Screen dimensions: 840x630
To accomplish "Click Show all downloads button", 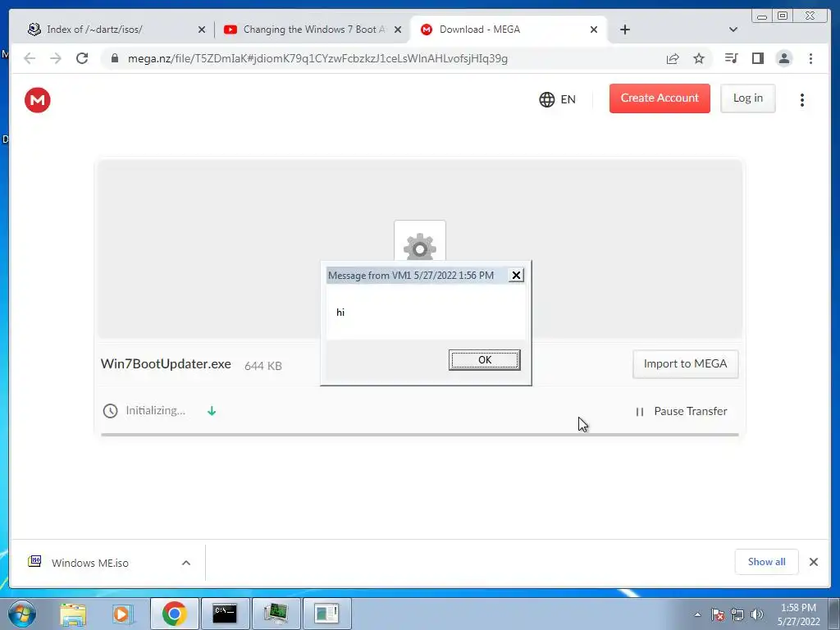I will (x=767, y=562).
